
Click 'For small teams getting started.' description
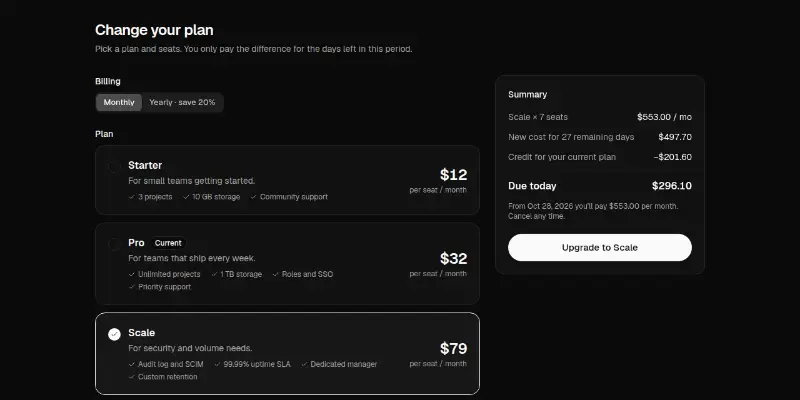coord(191,181)
